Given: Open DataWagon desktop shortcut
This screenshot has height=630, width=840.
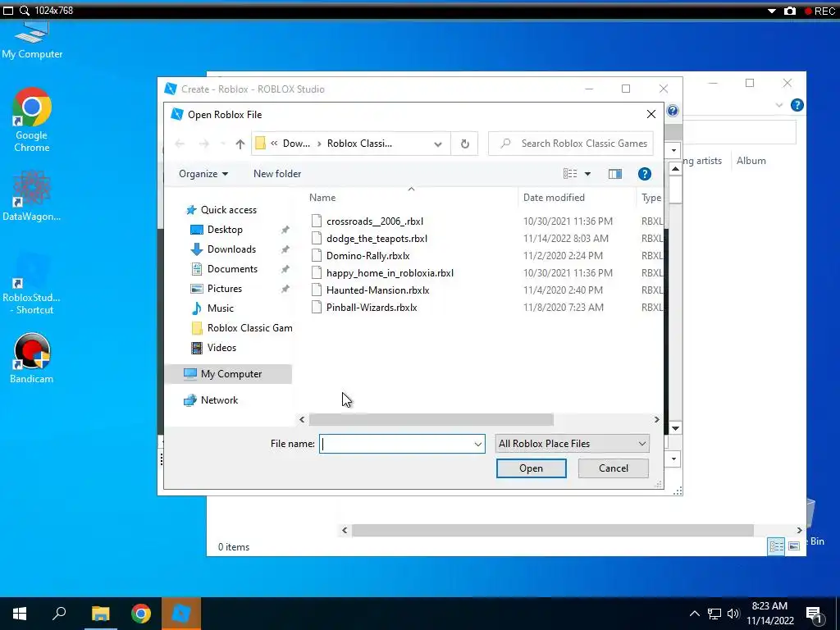Looking at the screenshot, I should coord(32,195).
